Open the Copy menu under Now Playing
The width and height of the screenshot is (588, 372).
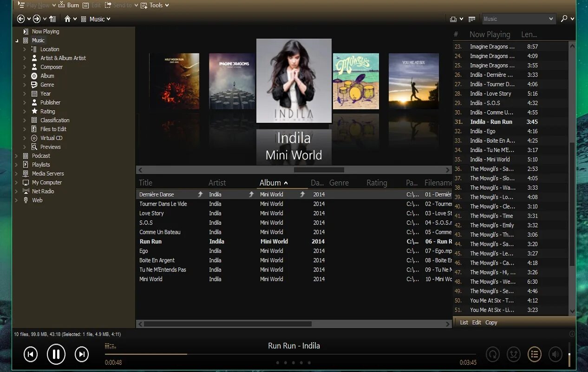click(491, 322)
